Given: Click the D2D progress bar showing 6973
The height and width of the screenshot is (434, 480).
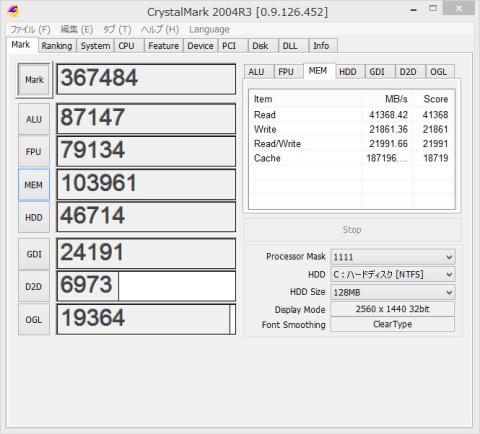Looking at the screenshot, I should point(146,286).
